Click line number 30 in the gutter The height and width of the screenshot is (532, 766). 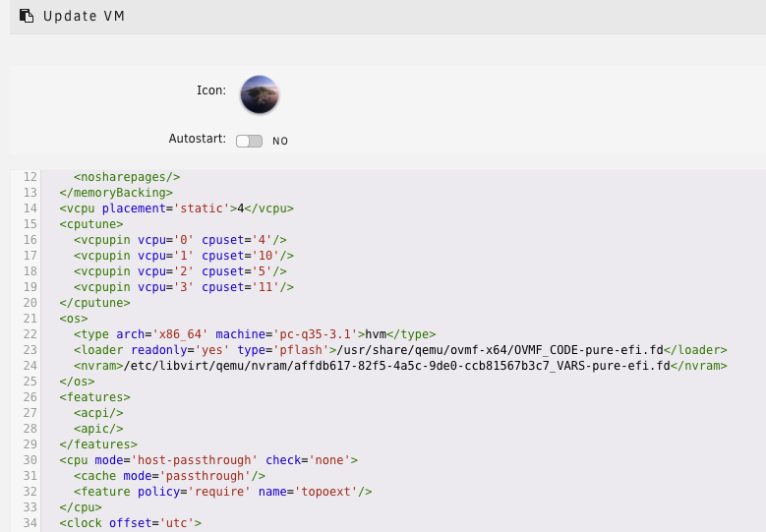tap(30, 460)
